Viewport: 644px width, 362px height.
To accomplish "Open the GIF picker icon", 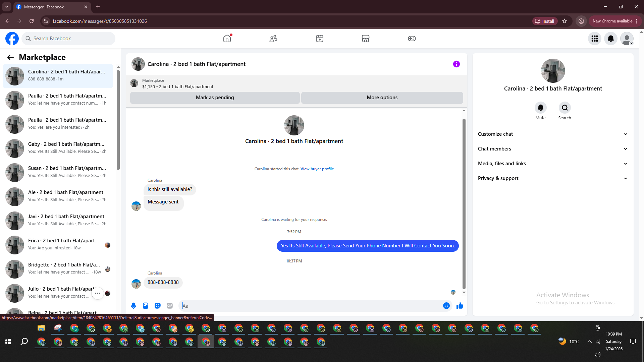I will coord(170,306).
